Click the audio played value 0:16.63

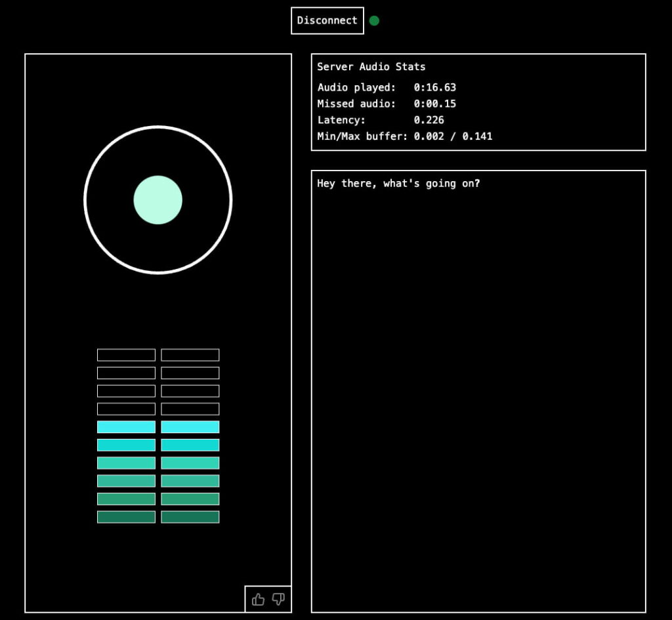click(x=435, y=87)
